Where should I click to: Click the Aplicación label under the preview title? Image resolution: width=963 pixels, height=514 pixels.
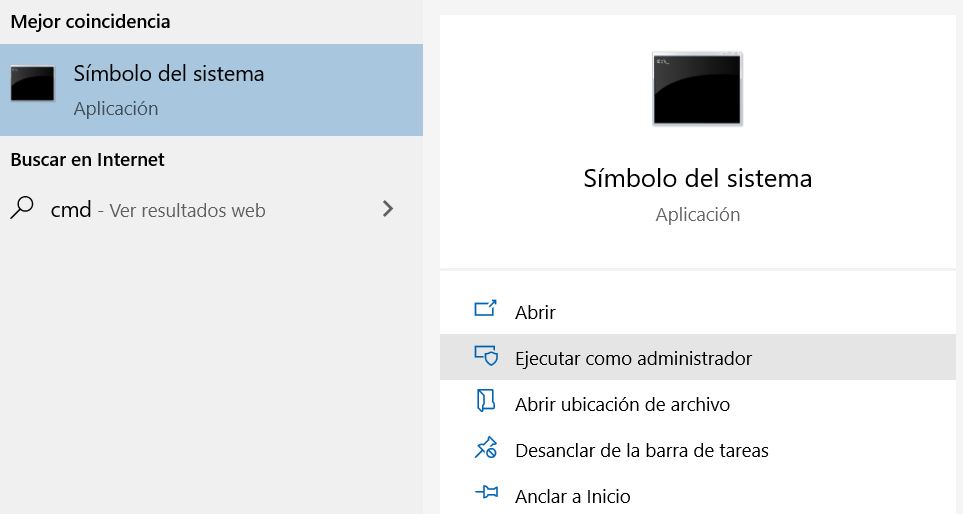697,215
